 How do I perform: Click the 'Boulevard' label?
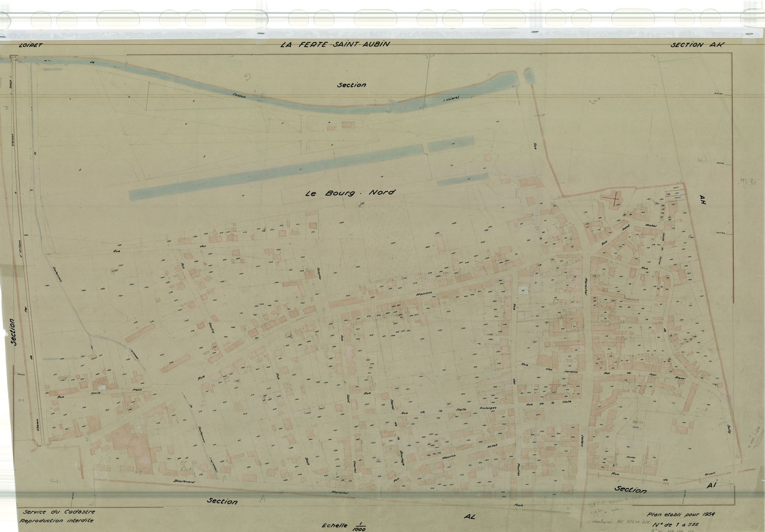pyautogui.click(x=184, y=482)
